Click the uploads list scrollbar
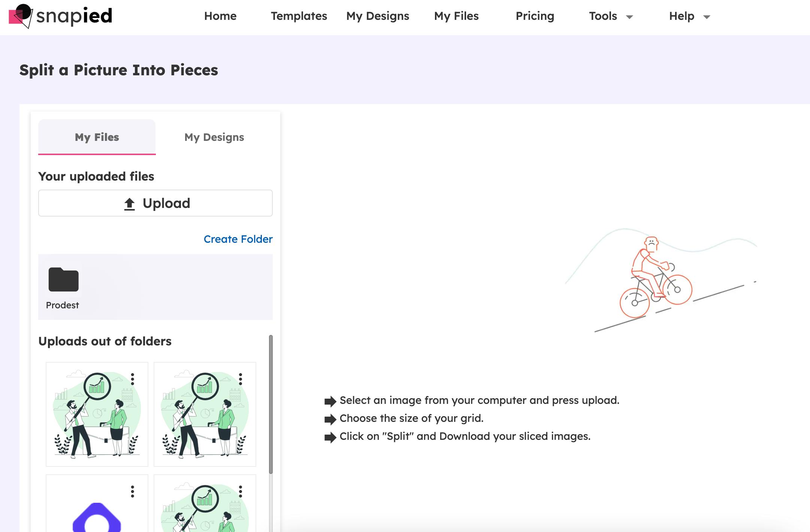 coord(271,405)
